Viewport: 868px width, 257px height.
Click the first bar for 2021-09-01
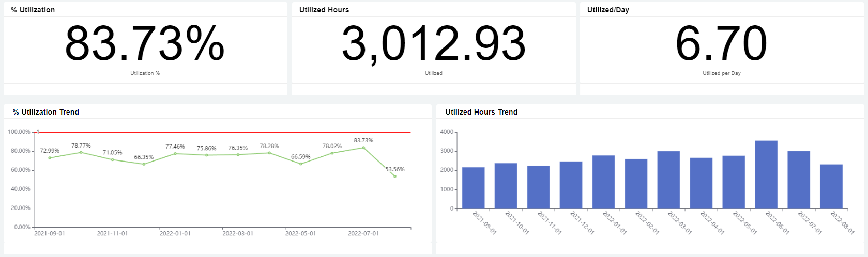[473, 188]
